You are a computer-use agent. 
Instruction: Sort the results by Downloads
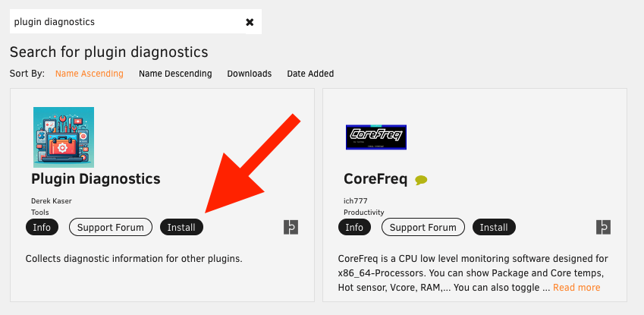[249, 74]
